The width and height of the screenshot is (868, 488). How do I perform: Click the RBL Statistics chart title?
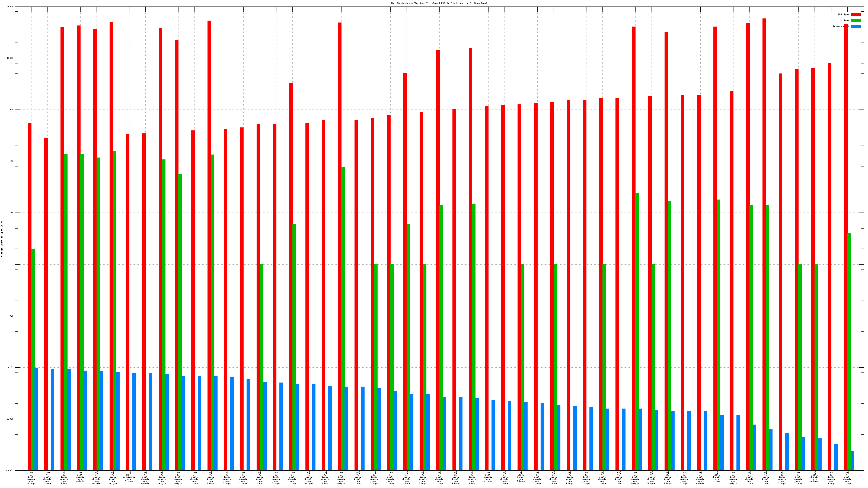click(439, 3)
